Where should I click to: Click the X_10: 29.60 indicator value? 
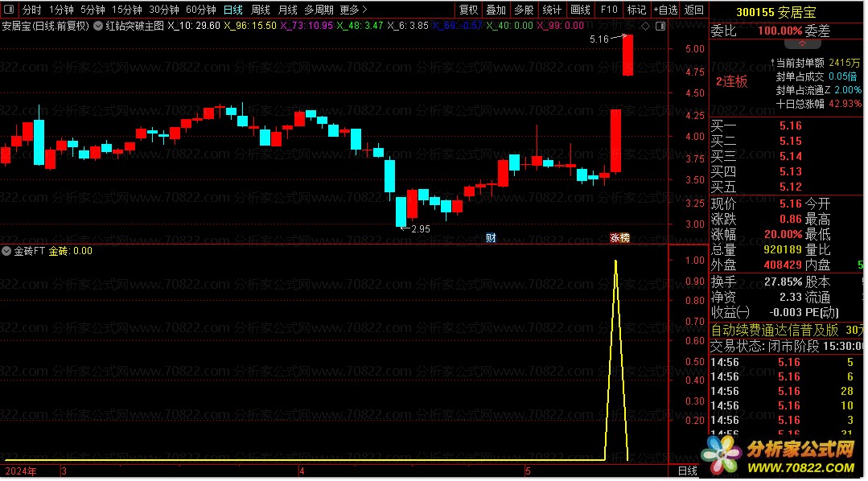[x=194, y=26]
